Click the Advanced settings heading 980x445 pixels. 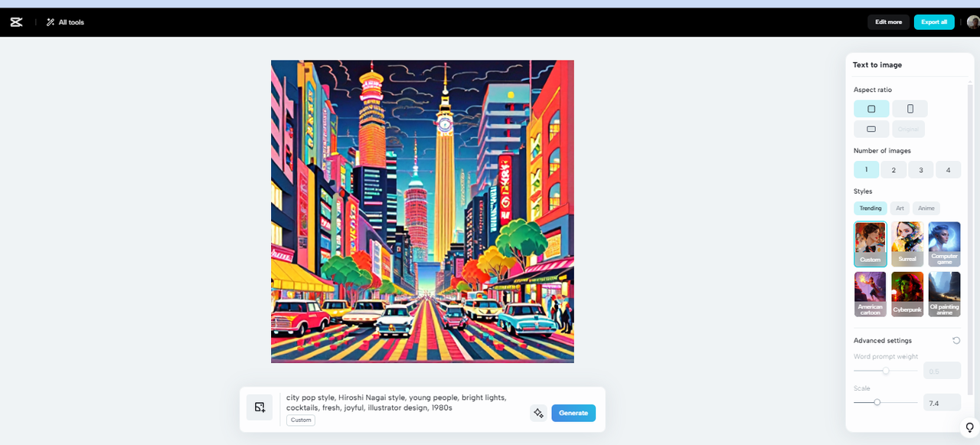click(x=883, y=340)
